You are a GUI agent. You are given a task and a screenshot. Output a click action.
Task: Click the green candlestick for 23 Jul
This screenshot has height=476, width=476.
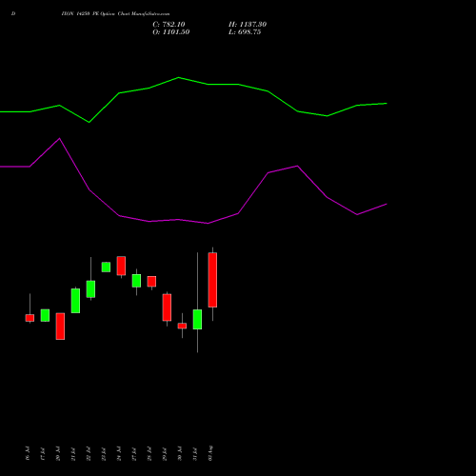[x=106, y=268]
